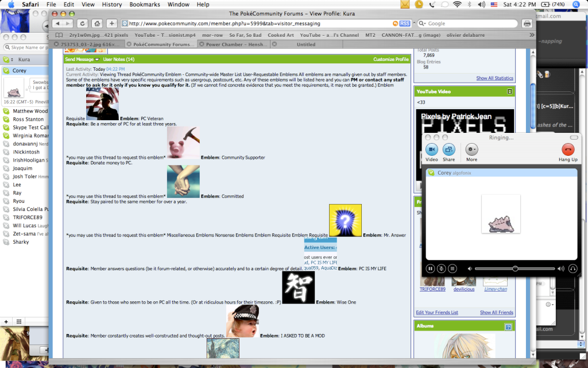Click Corey's avatar in the call window
Viewport: 588px width, 368px height.
tap(501, 214)
